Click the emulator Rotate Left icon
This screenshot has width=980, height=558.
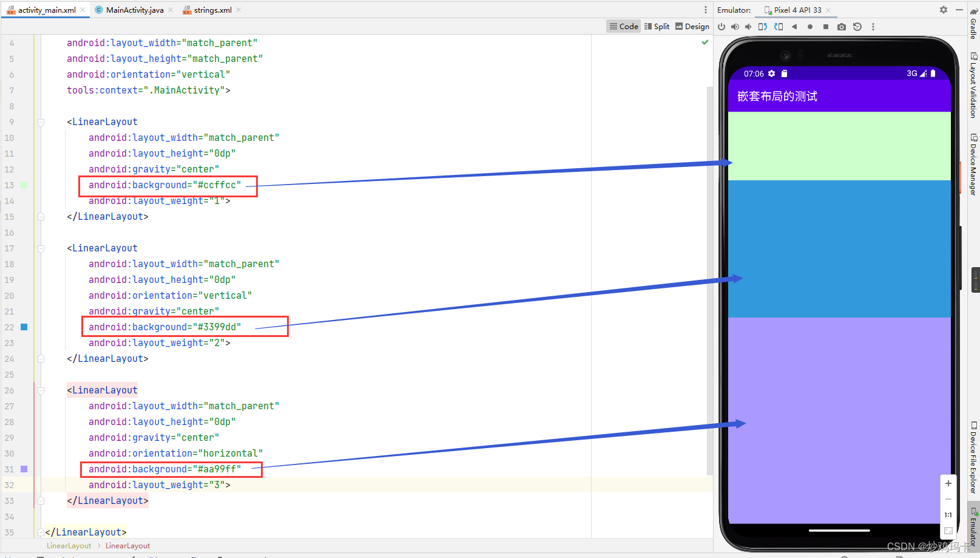click(x=763, y=27)
